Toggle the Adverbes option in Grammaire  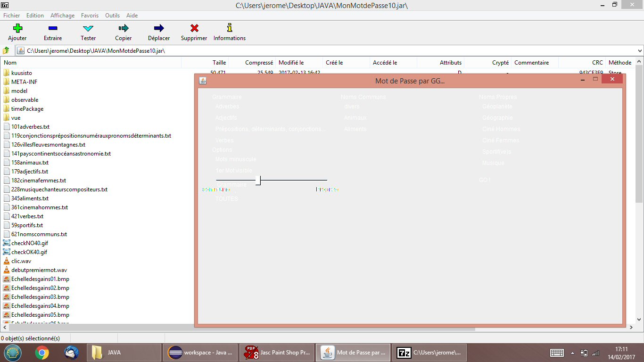[227, 107]
